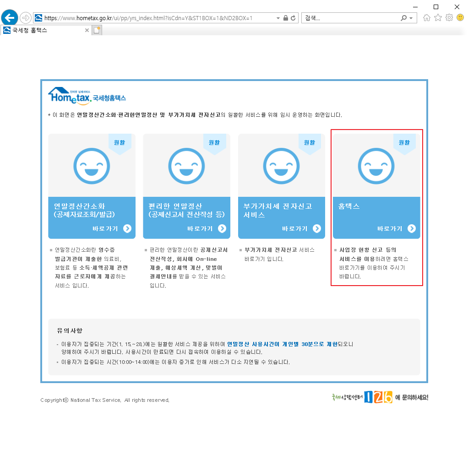Screen dimensions: 468x476
Task: Click the 유의사항 heading
Action: [x=70, y=330]
